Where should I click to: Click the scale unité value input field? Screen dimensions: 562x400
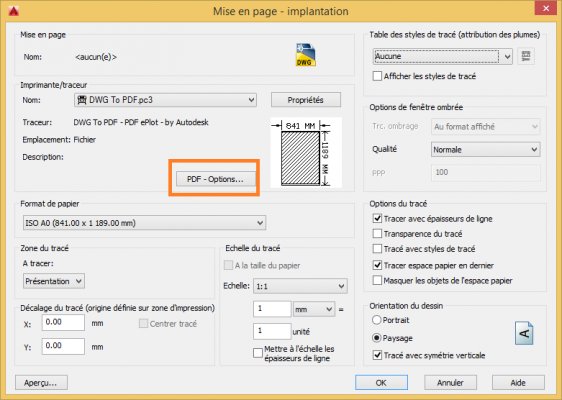(x=272, y=331)
